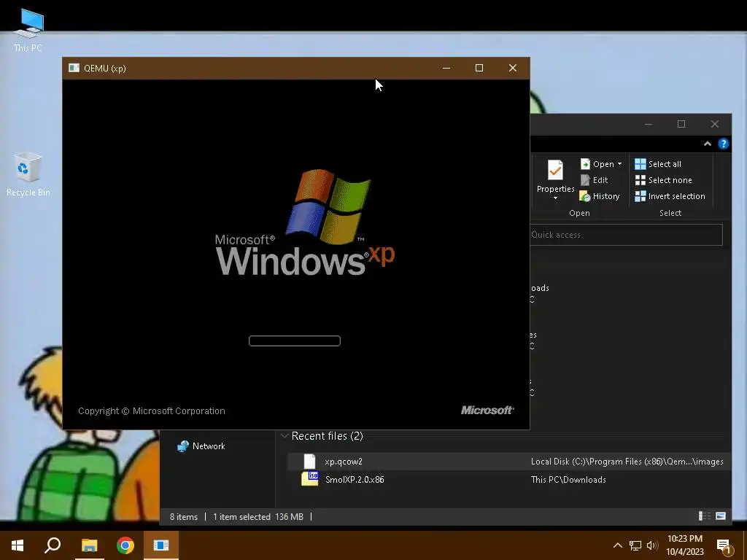Image resolution: width=747 pixels, height=560 pixels.
Task: Expand the Properties dropdown arrow
Action: tap(555, 198)
